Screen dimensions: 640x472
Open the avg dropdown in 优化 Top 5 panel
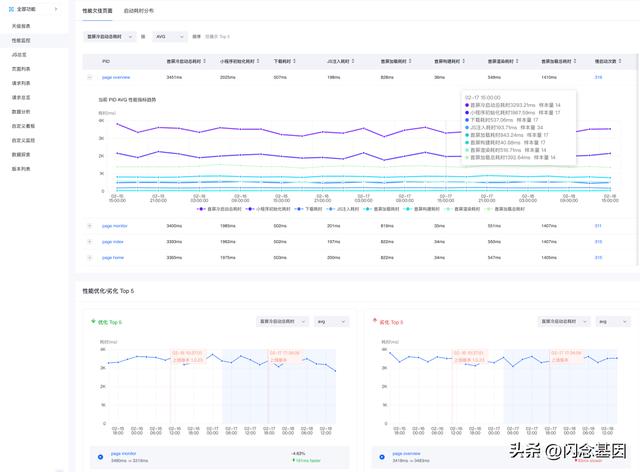coord(332,322)
